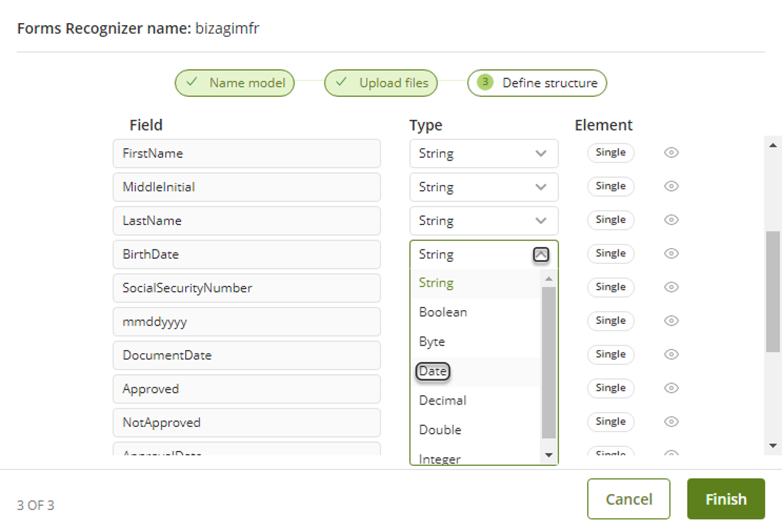The image size is (782, 532).
Task: Collapse the BirthDate type dropdown chevron
Action: [x=541, y=254]
